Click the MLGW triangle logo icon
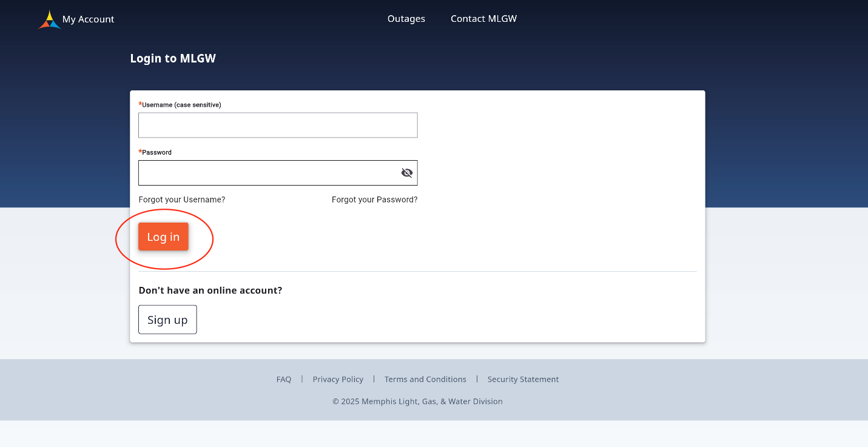 (50, 19)
